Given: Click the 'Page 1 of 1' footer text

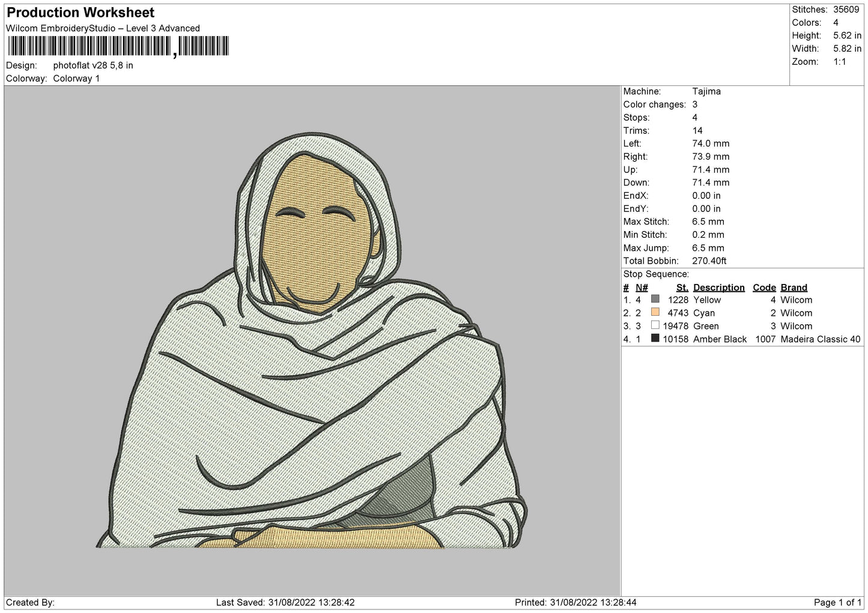Looking at the screenshot, I should [837, 602].
